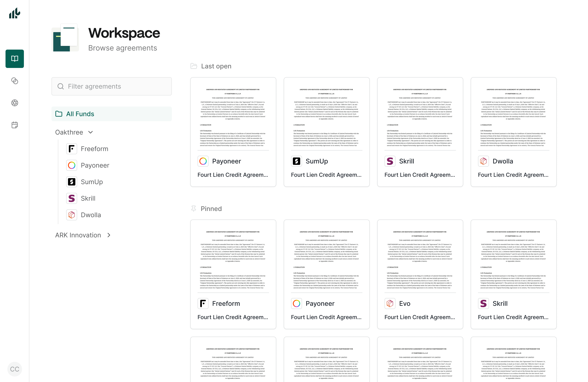Open the overlapping circles sidebar icon
The image size is (588, 382).
tap(14, 81)
